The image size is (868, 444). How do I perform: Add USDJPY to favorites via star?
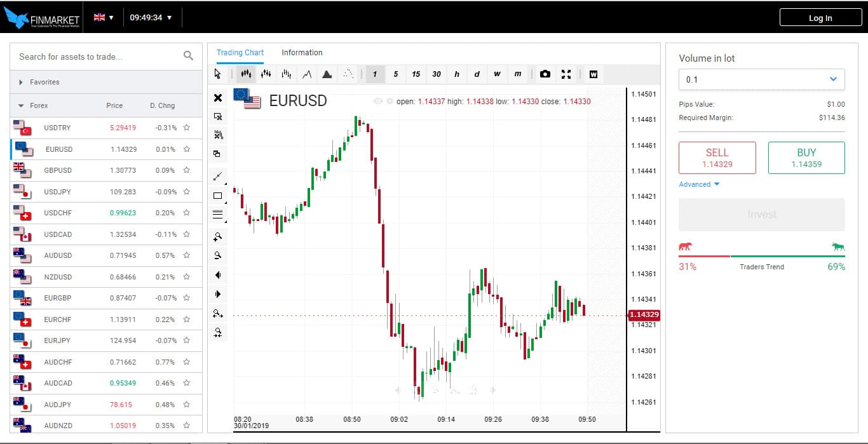coord(187,192)
